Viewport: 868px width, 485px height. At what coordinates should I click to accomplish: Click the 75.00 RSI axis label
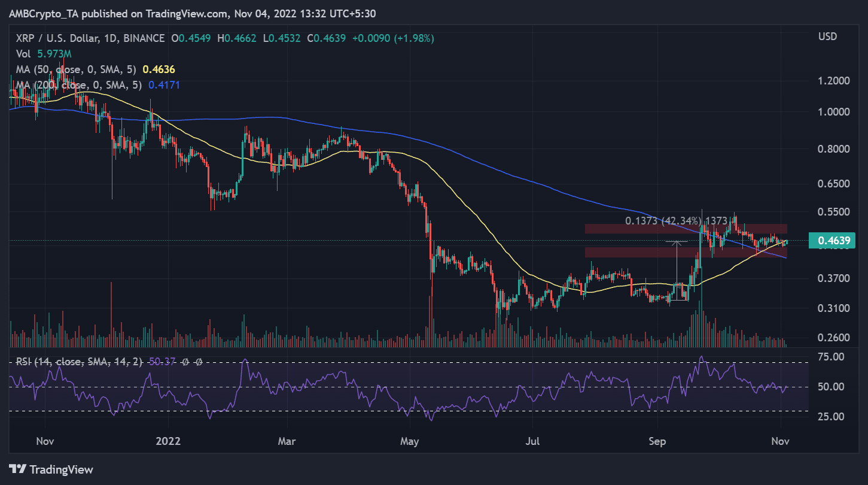pos(831,357)
